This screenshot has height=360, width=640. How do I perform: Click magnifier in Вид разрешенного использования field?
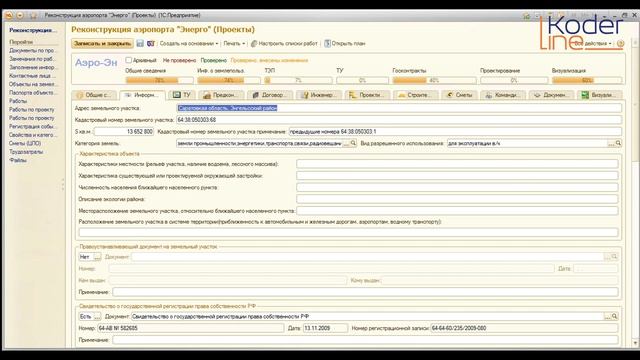[618, 143]
